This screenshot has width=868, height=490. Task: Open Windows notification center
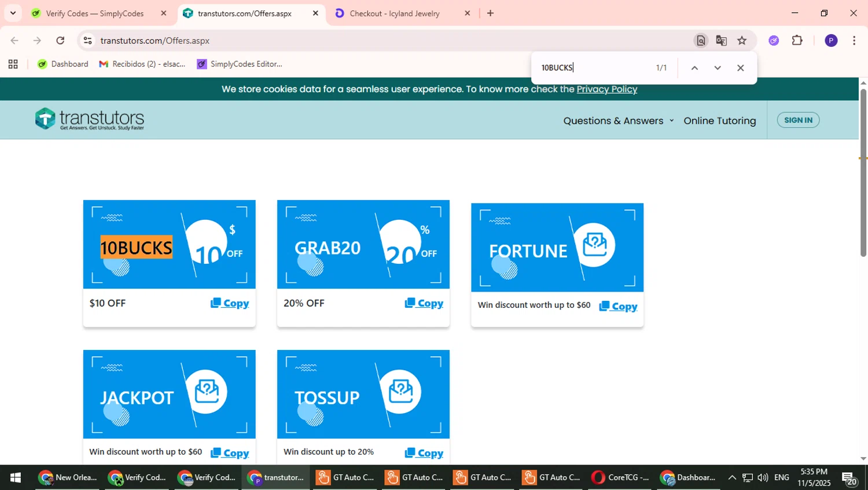point(850,478)
